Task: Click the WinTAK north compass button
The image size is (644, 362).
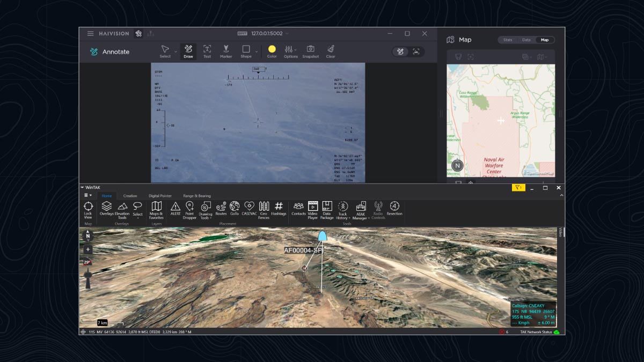Action: pyautogui.click(x=88, y=235)
